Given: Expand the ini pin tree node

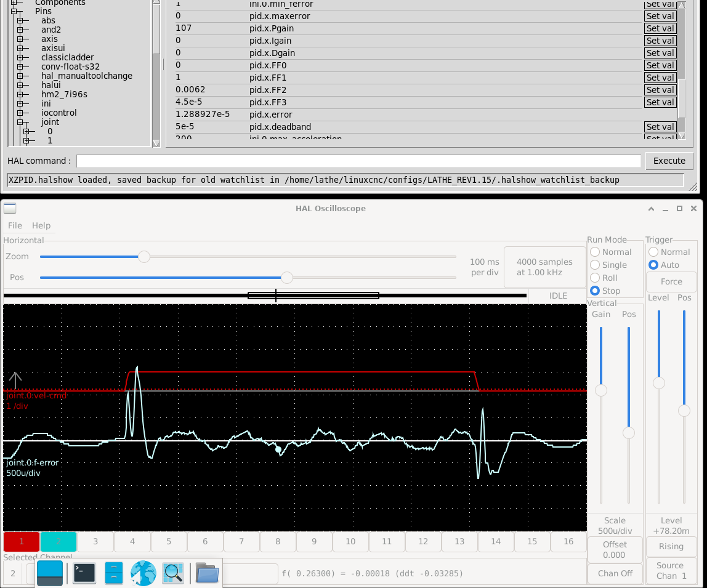Looking at the screenshot, I should tap(20, 103).
